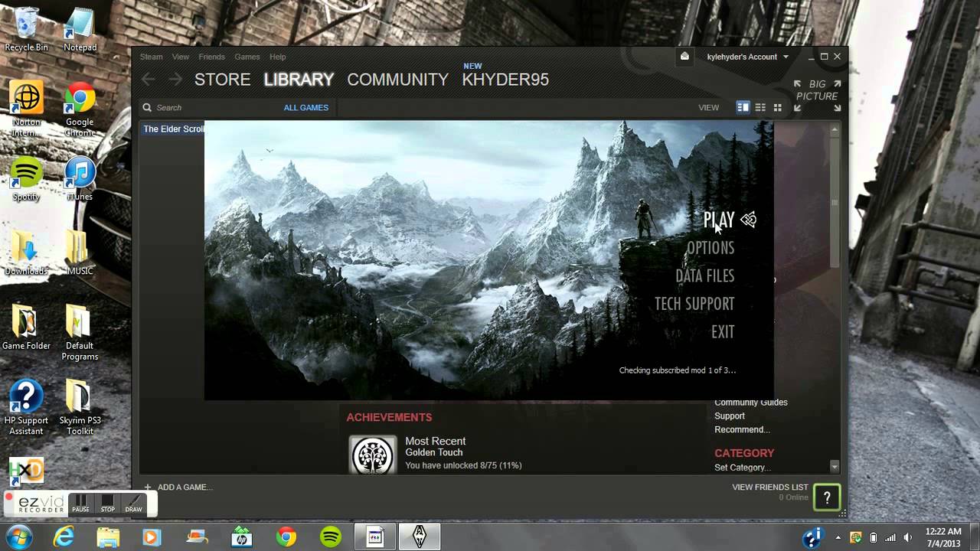Screen dimensions: 980x551
Task: Open the Notepad desktop shortcut
Action: (80, 29)
